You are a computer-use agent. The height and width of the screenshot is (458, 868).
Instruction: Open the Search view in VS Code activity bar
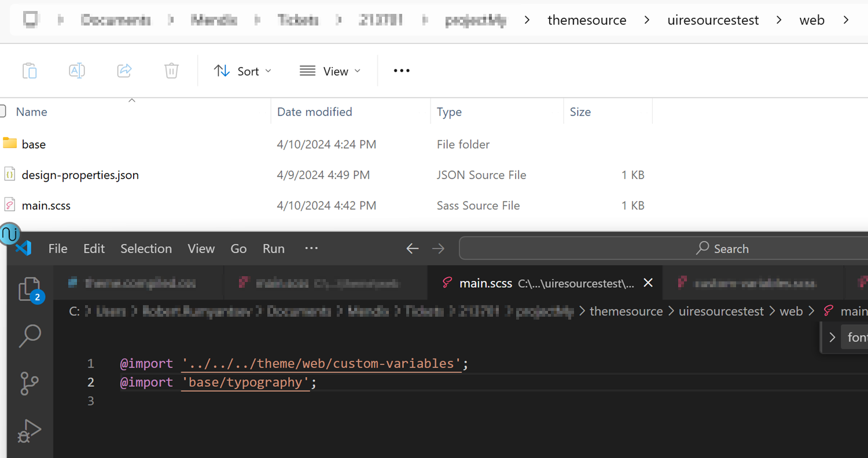coord(29,336)
